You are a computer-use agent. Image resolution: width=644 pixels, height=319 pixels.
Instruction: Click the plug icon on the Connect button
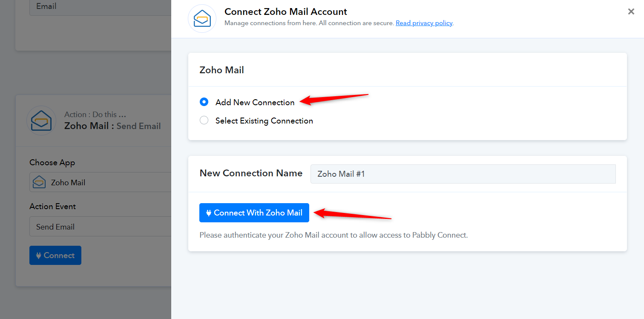[39, 256]
